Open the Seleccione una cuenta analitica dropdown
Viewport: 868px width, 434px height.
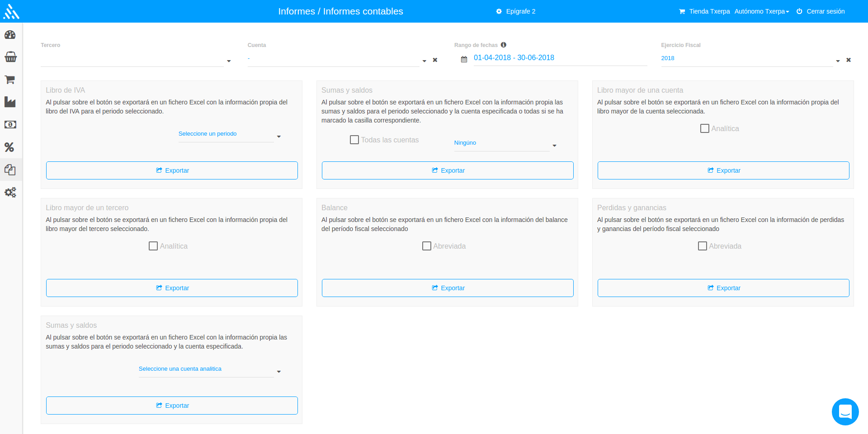208,369
